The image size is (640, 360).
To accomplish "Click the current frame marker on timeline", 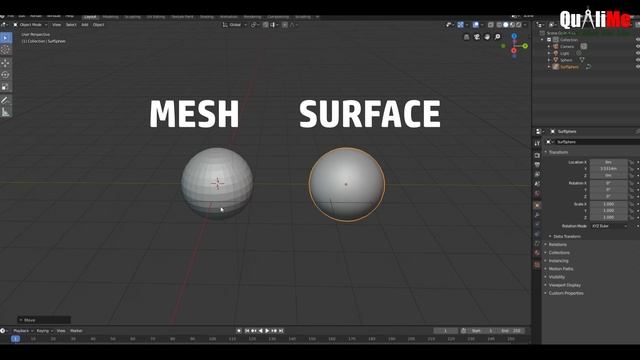I will click(16, 339).
